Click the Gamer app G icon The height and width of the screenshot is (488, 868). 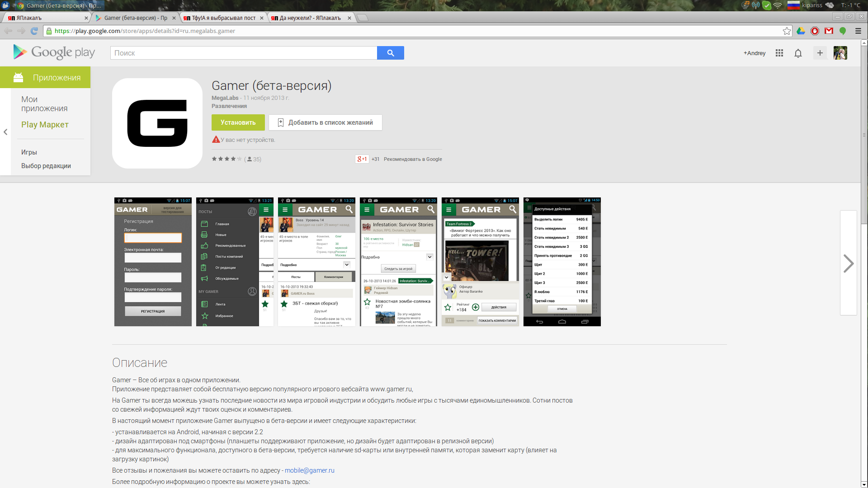157,123
